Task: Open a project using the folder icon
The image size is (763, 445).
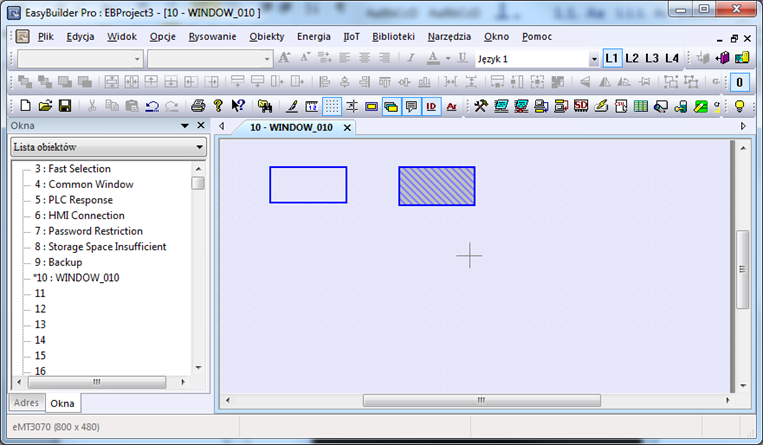Action: point(45,106)
